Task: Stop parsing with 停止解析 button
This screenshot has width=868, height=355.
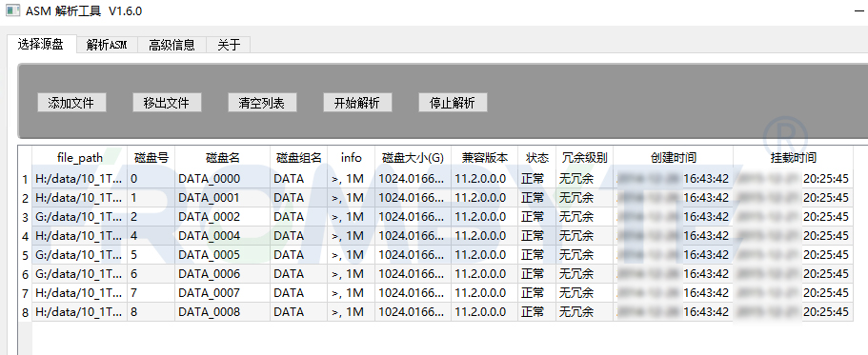Action: [453, 102]
